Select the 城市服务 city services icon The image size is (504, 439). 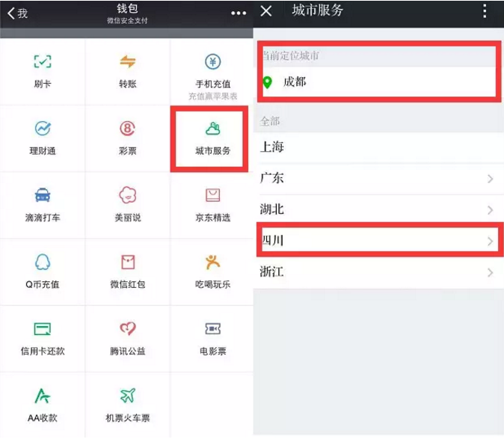coord(213,129)
